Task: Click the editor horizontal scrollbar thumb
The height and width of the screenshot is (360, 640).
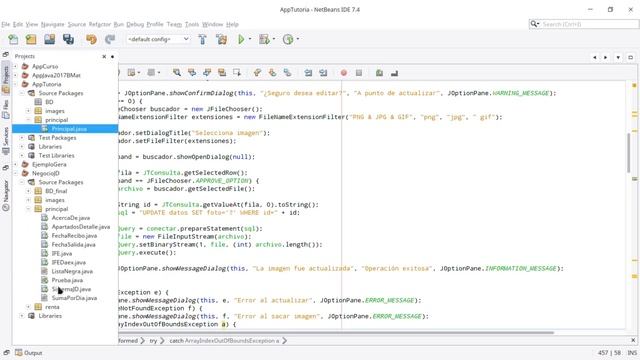Action: click(x=336, y=333)
